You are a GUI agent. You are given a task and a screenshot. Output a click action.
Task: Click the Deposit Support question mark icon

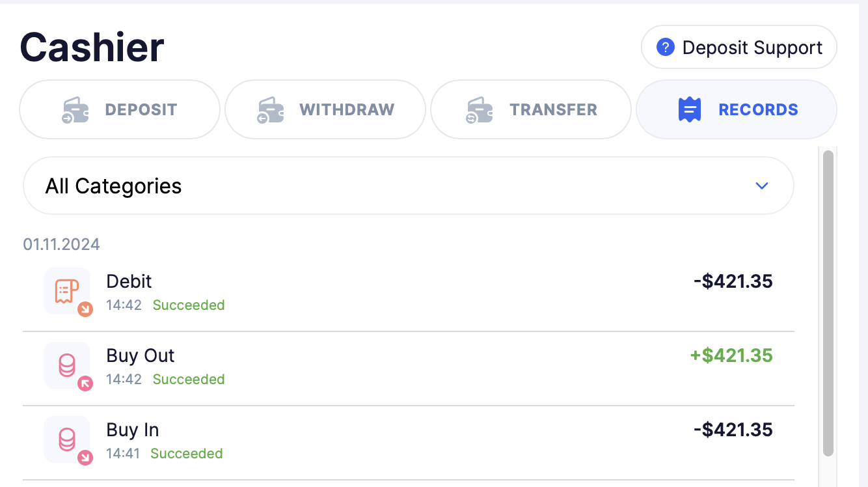[665, 48]
